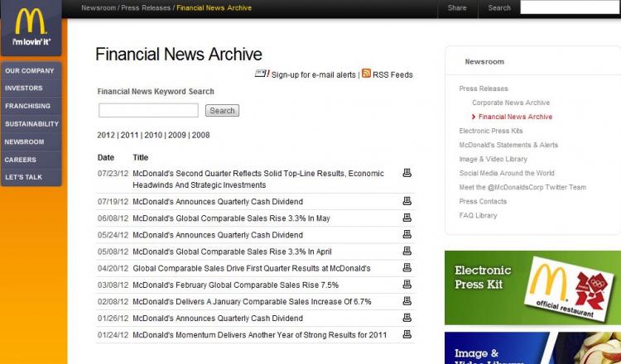Open Global Comparable Sales Rise 3.3% In April
Screen dimensions: 621x364
pyautogui.click(x=232, y=251)
